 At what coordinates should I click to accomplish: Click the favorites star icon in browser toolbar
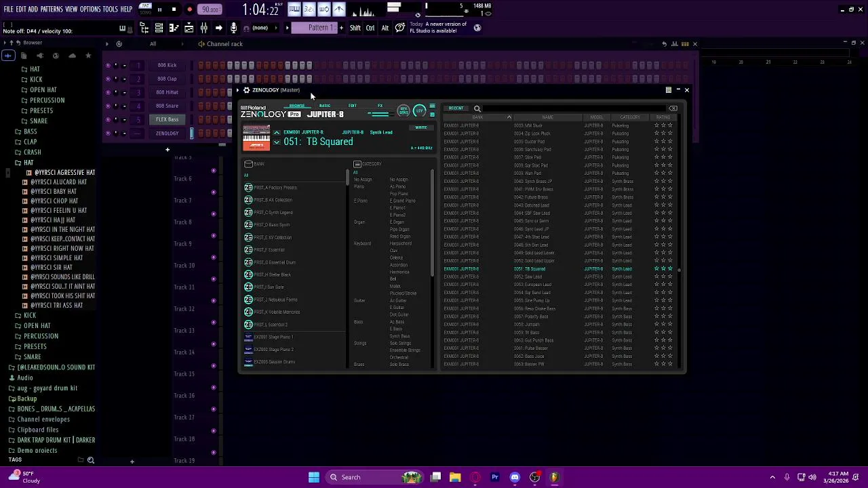[88, 56]
